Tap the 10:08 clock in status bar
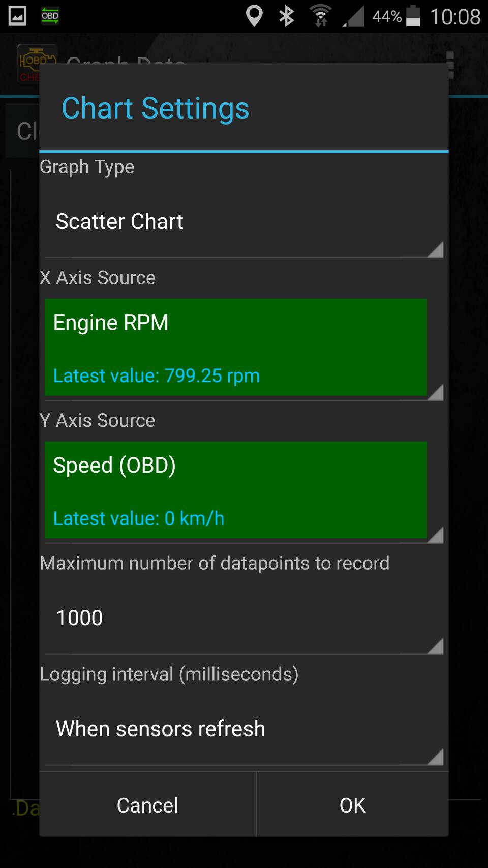This screenshot has height=868, width=488. [x=455, y=17]
